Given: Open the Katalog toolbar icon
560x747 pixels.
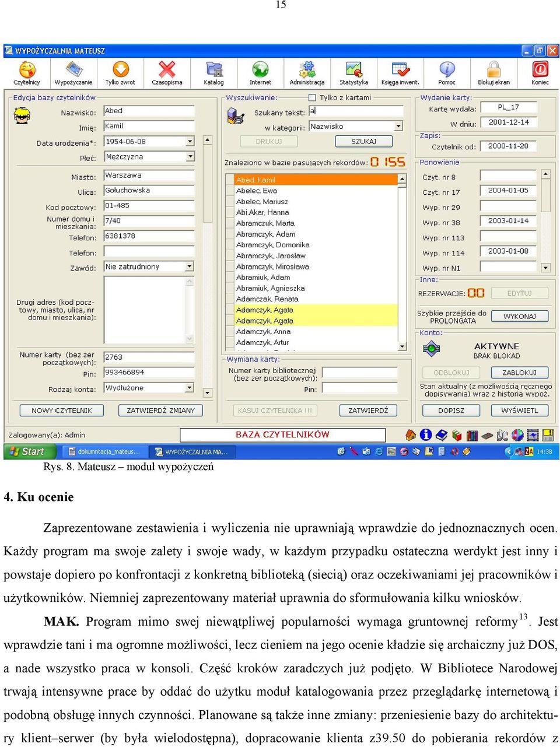Looking at the screenshot, I should pyautogui.click(x=213, y=73).
